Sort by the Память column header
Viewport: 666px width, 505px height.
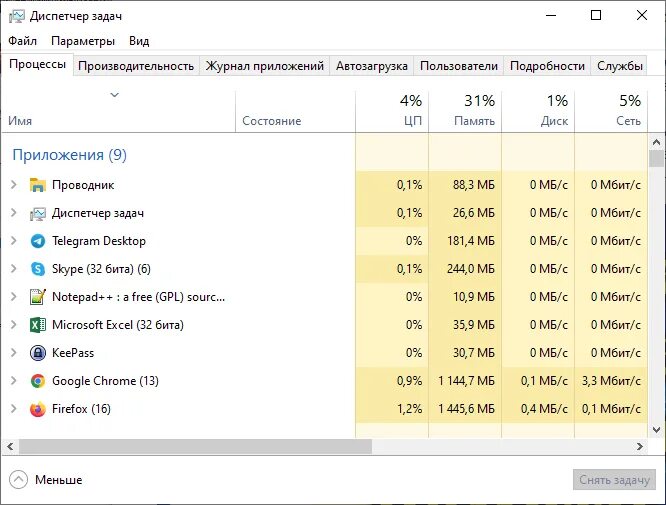[x=465, y=111]
